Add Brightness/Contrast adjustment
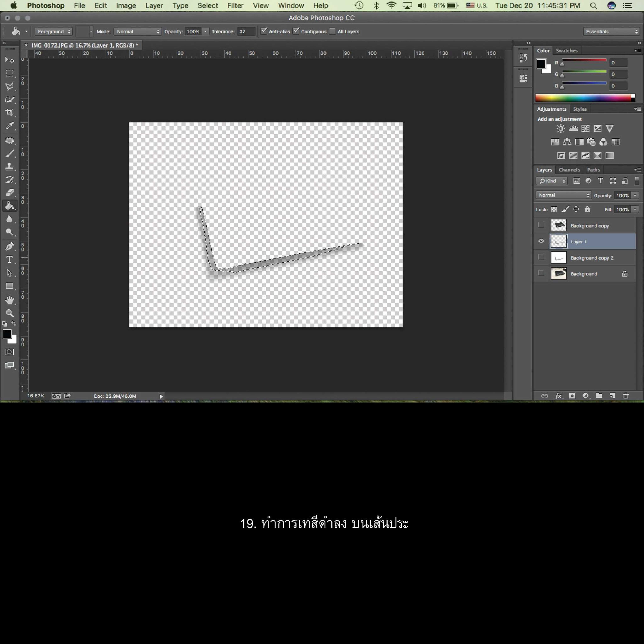Screen dimensions: 644x644 (561, 129)
